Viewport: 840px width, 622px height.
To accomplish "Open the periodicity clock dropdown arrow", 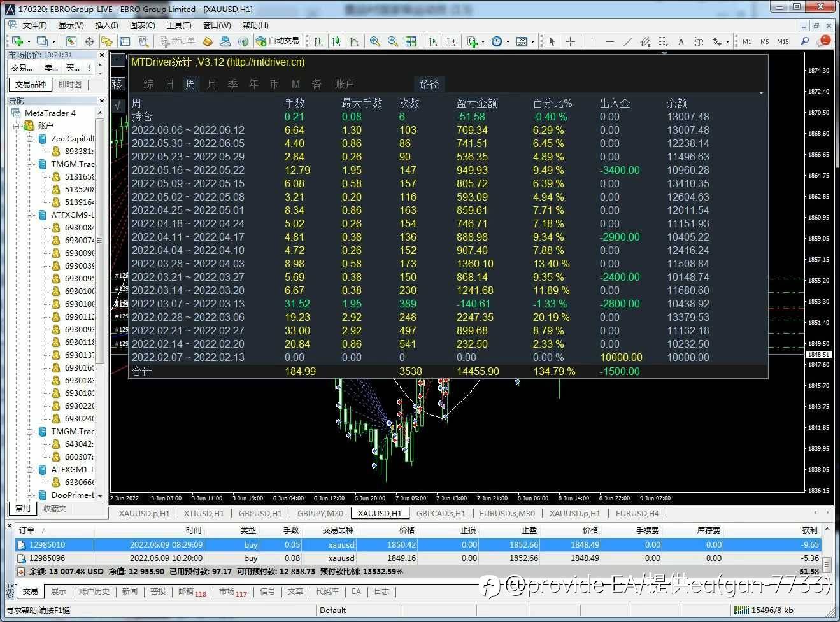I will 508,42.
